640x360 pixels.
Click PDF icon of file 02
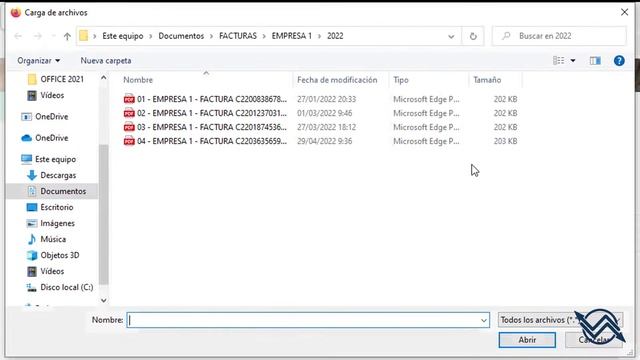[129, 113]
